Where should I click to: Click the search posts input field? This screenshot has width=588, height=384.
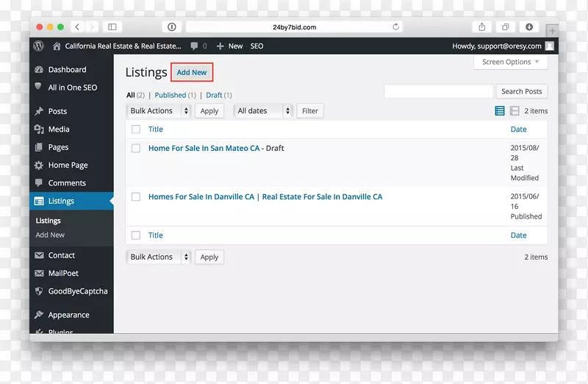pyautogui.click(x=438, y=91)
